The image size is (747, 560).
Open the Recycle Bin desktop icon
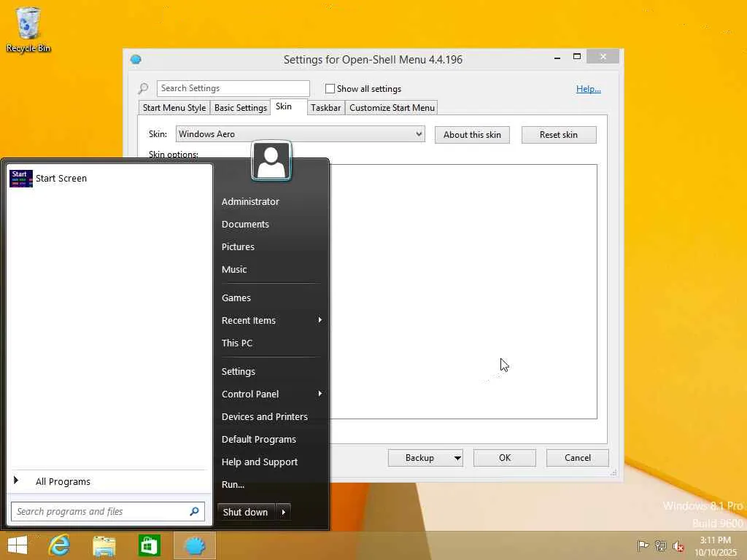click(x=28, y=29)
